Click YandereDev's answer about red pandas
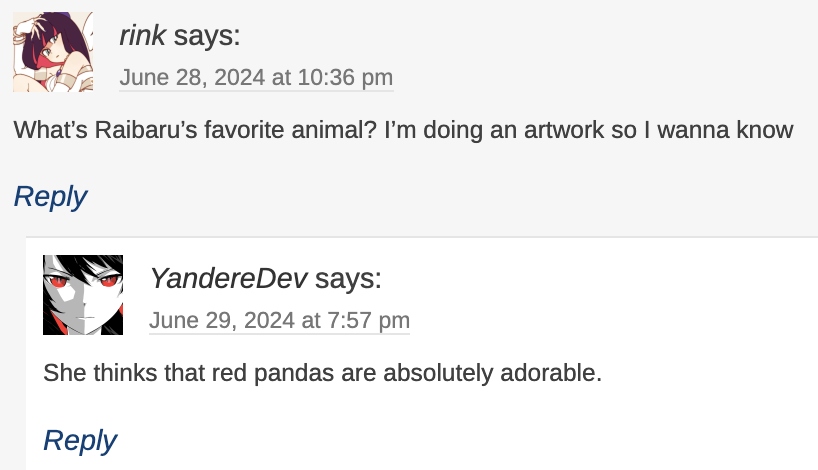The height and width of the screenshot is (470, 818). pos(322,373)
